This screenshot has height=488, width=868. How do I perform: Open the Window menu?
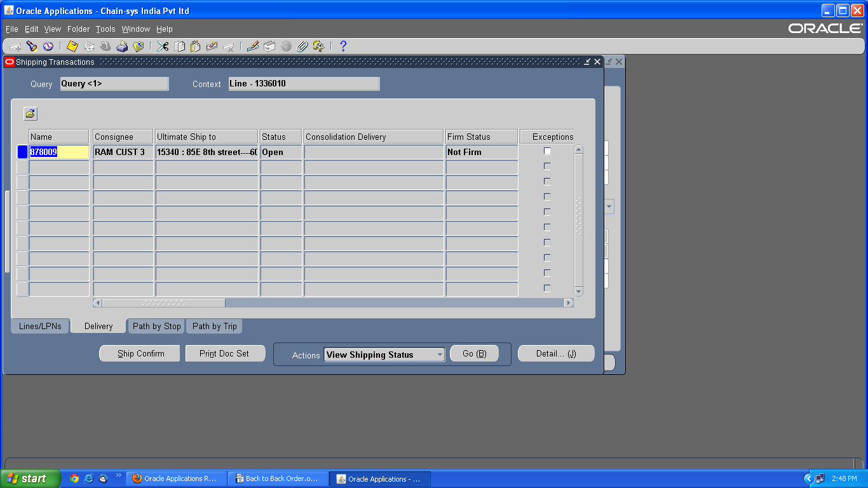pos(136,29)
